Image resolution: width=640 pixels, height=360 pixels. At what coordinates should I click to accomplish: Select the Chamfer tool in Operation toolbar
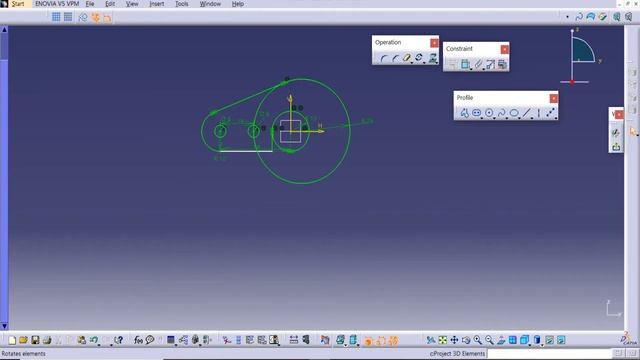click(395, 58)
